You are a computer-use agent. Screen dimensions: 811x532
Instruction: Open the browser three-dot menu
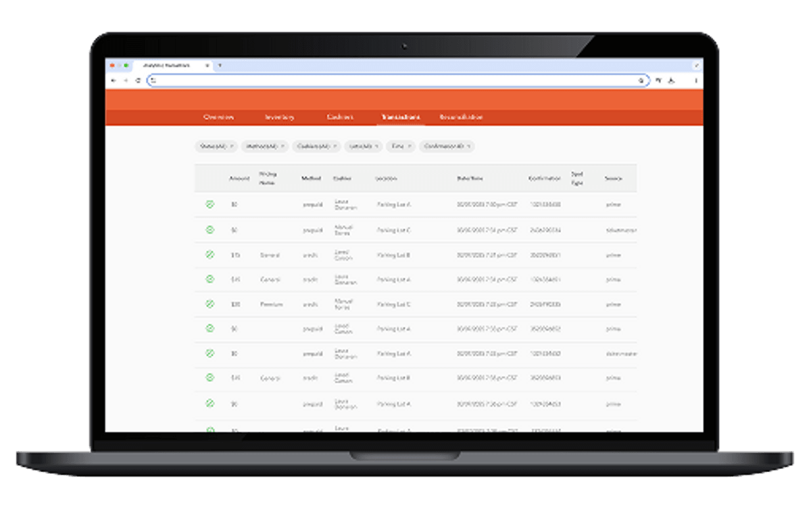(x=695, y=80)
